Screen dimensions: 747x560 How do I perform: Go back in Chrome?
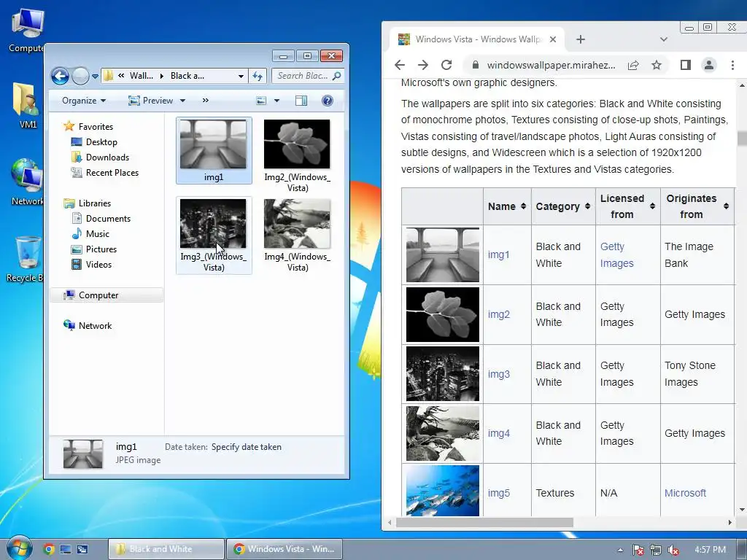click(400, 65)
